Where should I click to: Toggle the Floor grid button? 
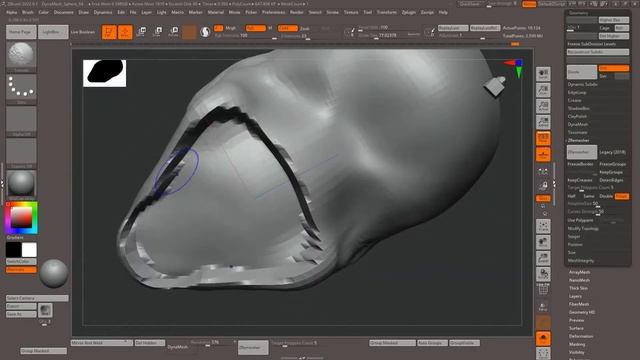click(543, 155)
